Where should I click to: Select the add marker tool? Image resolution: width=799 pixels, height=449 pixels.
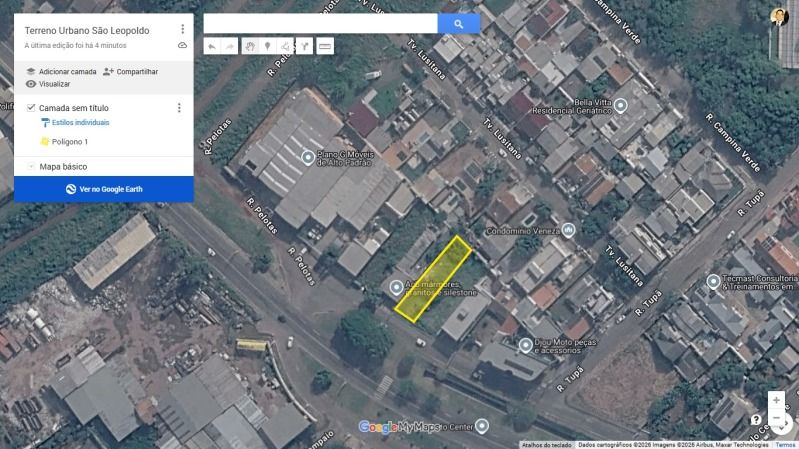point(268,46)
